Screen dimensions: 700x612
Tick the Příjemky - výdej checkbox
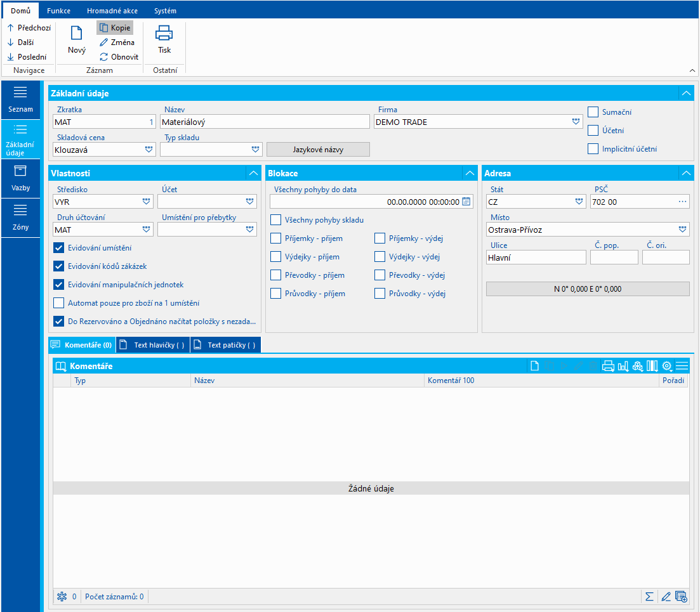(x=380, y=238)
